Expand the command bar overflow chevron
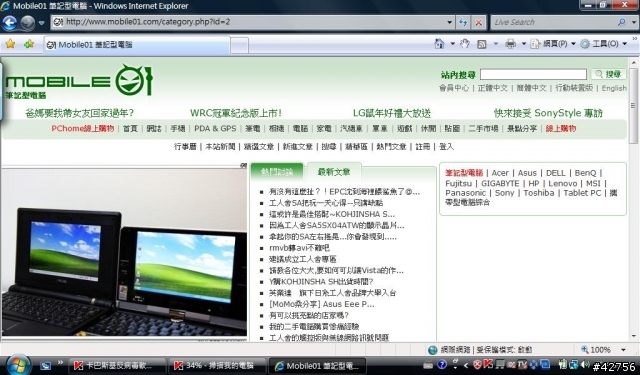 point(635,39)
